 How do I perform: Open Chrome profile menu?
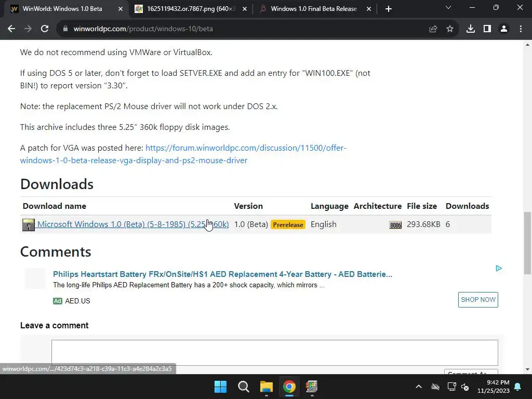[504, 29]
